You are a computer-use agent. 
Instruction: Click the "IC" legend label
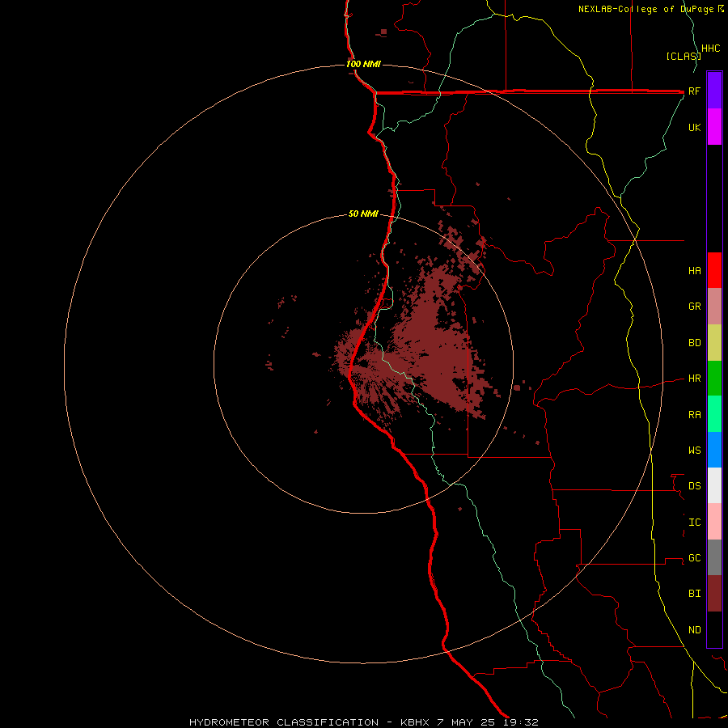pos(694,523)
